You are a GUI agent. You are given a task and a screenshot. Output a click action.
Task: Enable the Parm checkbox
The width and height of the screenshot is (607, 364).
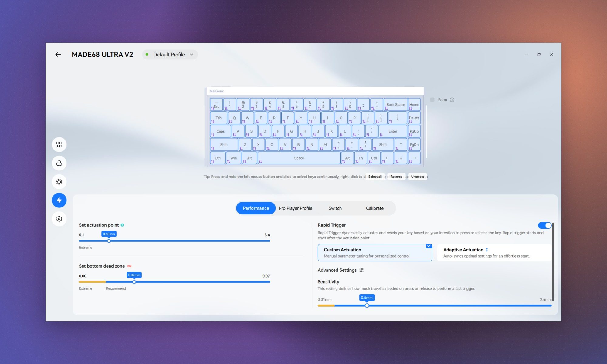click(432, 100)
